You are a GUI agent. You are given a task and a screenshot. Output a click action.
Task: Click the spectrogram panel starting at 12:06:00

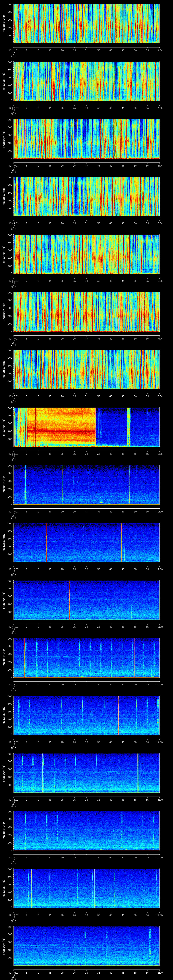coord(87,312)
